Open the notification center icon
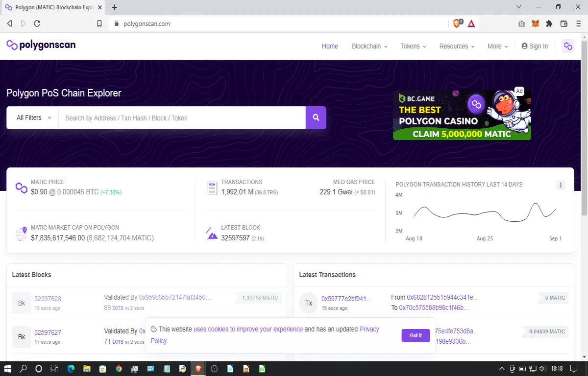The image size is (588, 376). pos(574,369)
